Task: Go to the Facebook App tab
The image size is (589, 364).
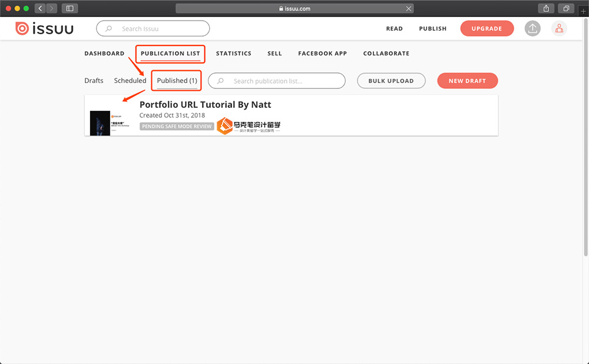Action: 323,54
